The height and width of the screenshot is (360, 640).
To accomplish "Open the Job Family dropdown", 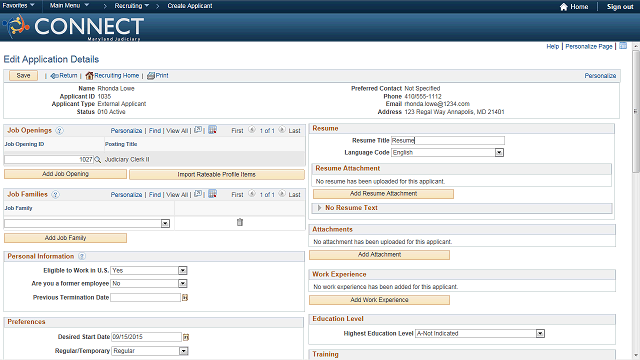I will 165,224.
